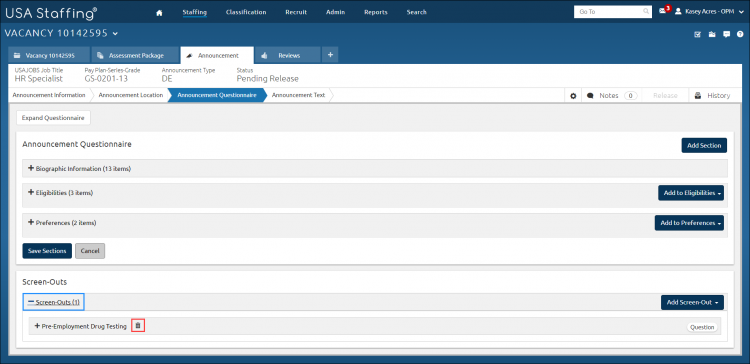
Task: Click the Question badge on drug testing row
Action: pos(702,327)
